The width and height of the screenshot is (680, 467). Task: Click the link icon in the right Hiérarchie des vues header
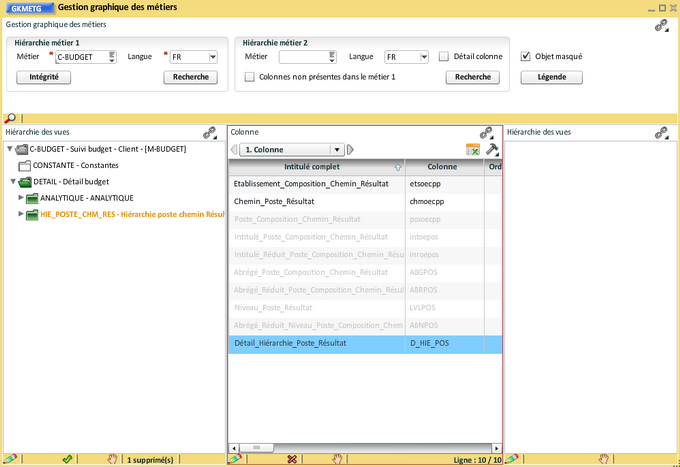(660, 132)
